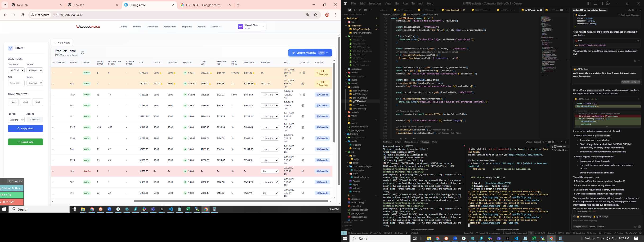644x242 pixels.
Task: Open Source Control view in Cursor
Action: tap(360, 10)
